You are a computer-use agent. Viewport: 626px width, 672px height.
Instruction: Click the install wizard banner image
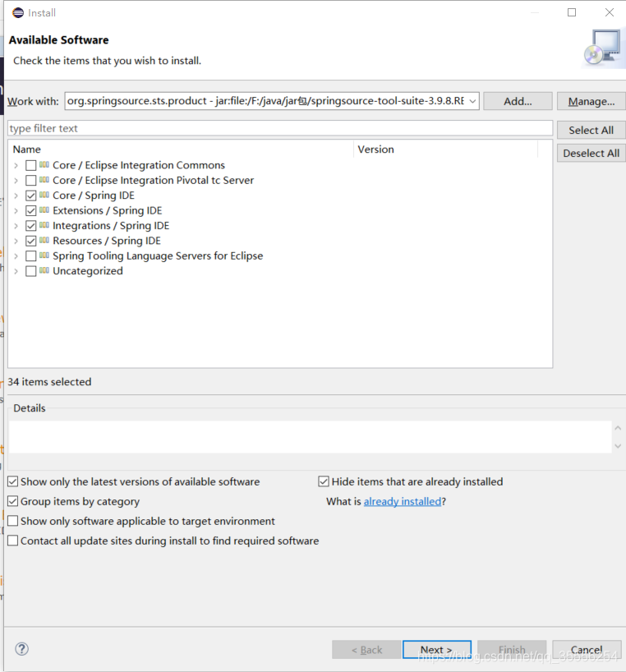[x=603, y=47]
